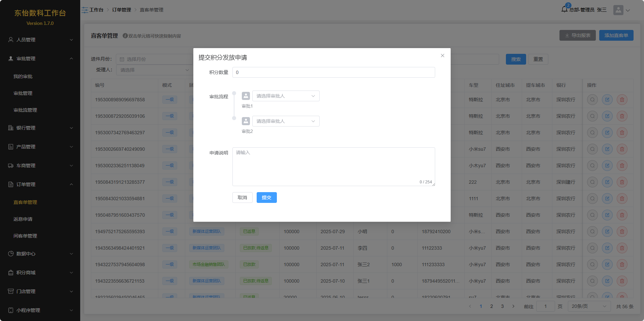Close the 提交积分发放申请 dialog
Image resolution: width=644 pixels, height=321 pixels.
pyautogui.click(x=442, y=56)
